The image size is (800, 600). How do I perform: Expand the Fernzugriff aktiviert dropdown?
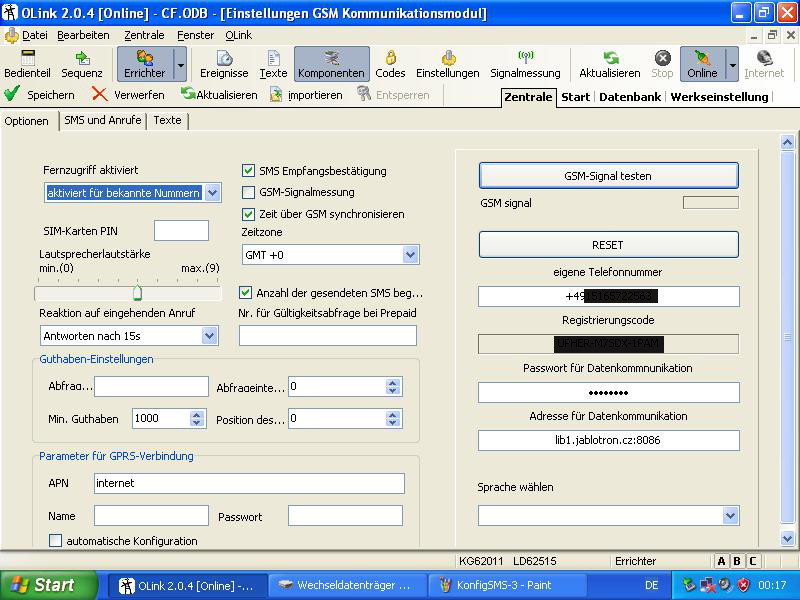pos(212,193)
